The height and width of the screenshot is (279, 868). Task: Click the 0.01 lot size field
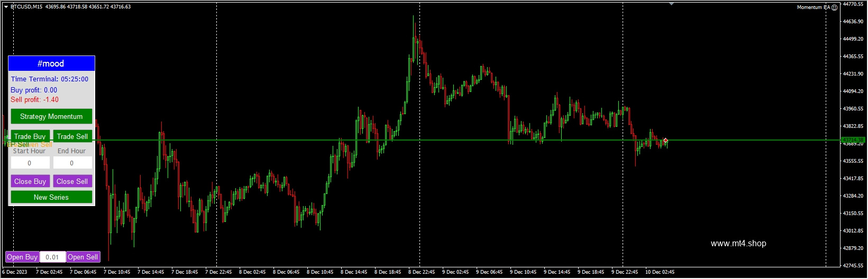point(53,257)
